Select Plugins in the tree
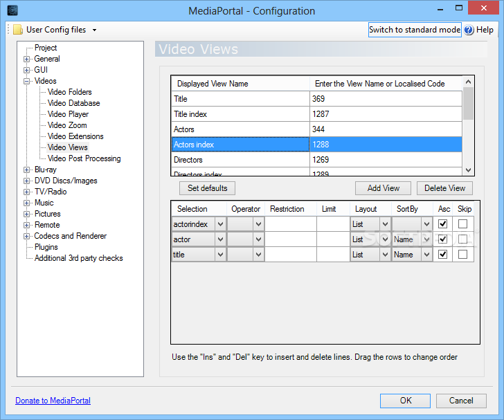This screenshot has width=504, height=420. [46, 247]
